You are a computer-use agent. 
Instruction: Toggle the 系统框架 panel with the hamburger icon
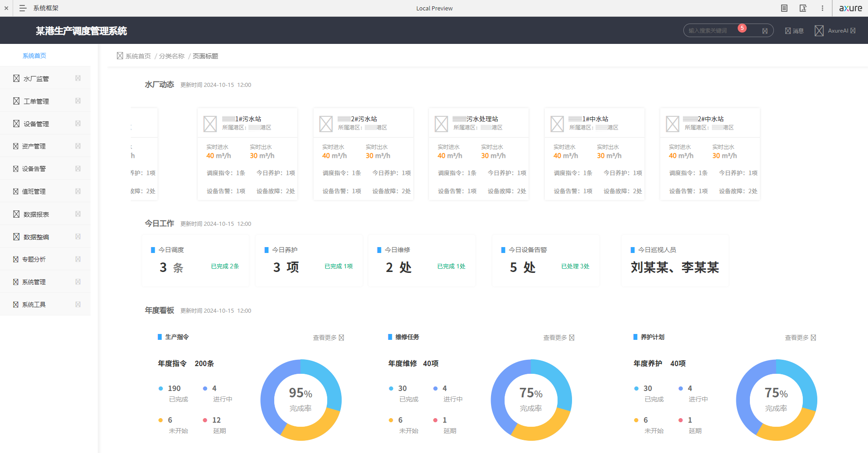coord(23,8)
